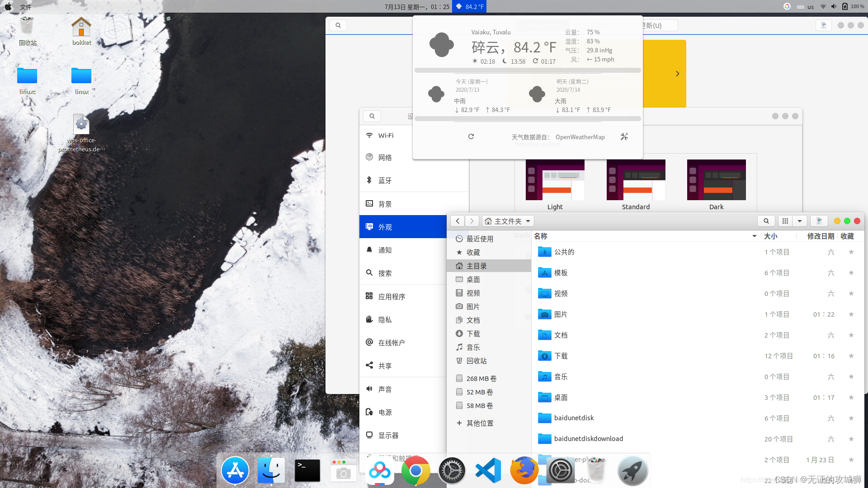This screenshot has width=868, height=488.
Task: Open weather applet preferences icon
Action: 624,136
